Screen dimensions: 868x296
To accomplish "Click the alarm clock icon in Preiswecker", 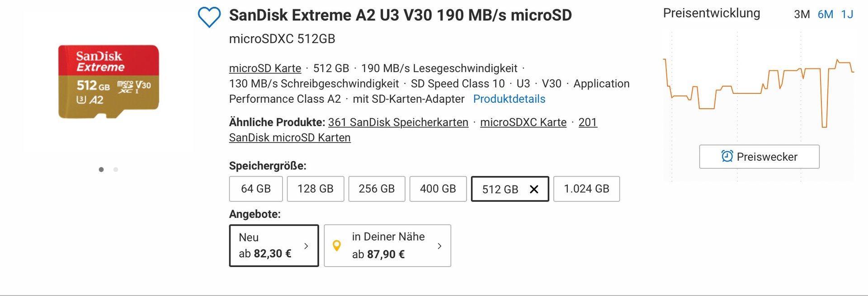I will pyautogui.click(x=727, y=156).
